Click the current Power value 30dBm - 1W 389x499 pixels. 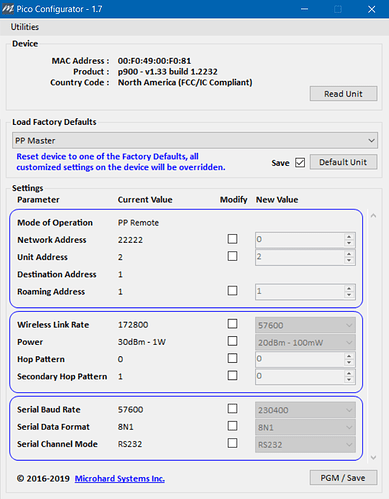[x=142, y=342]
